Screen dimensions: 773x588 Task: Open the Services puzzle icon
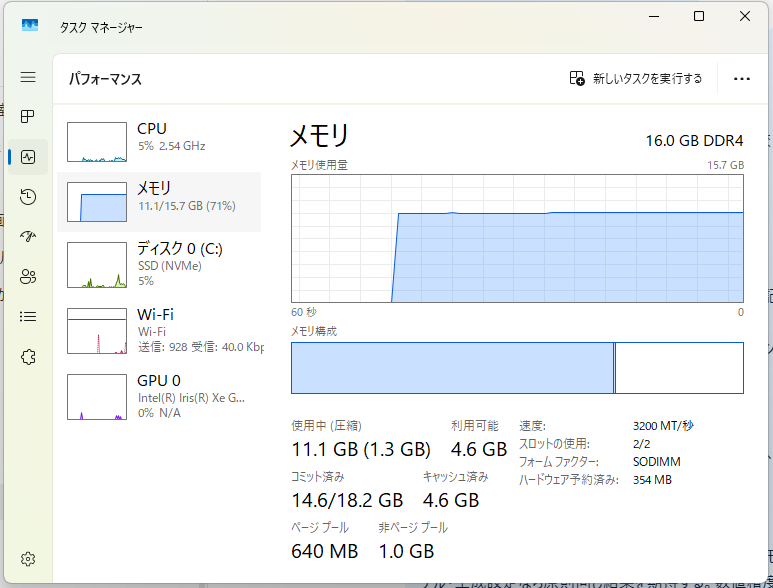pos(28,356)
